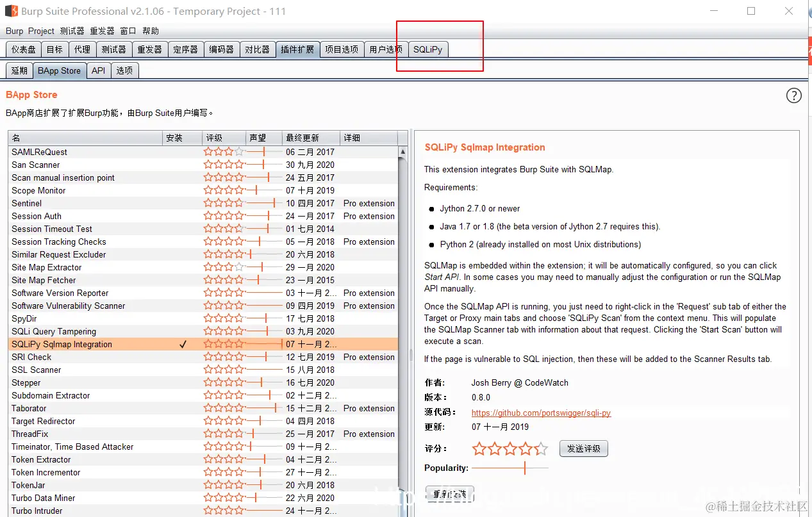812x517 pixels.
Task: Select the 插件扩展 tab
Action: tap(297, 49)
